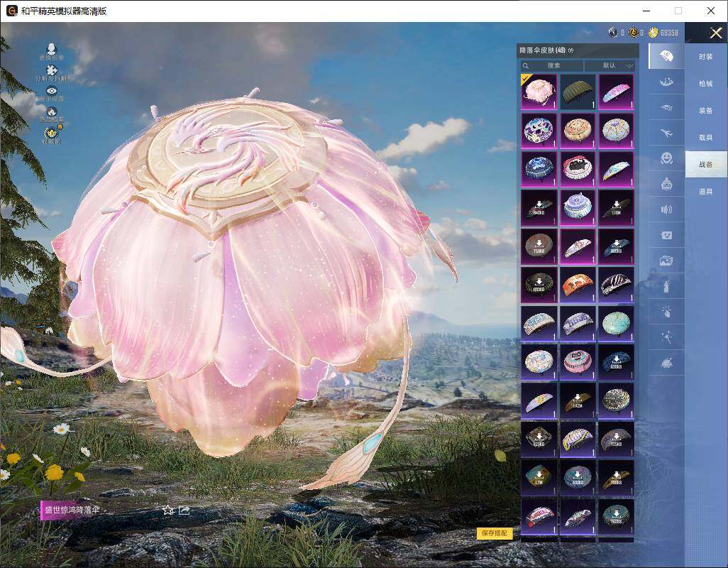
Task: Toggle the eye display settings icon
Action: pos(51,92)
